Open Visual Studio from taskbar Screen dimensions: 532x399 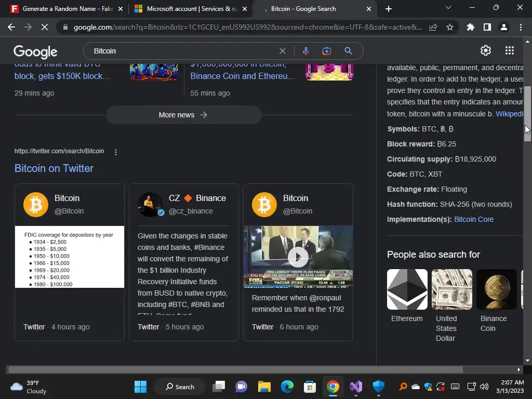(356, 387)
